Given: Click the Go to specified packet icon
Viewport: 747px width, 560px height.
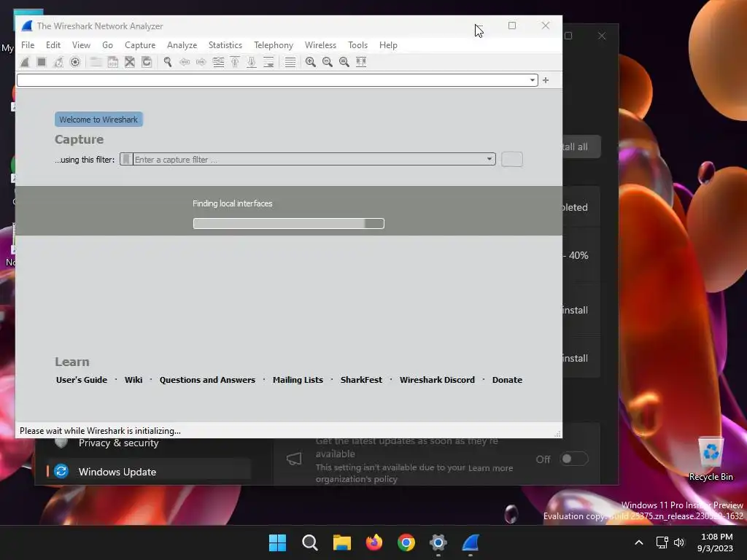Looking at the screenshot, I should point(218,62).
